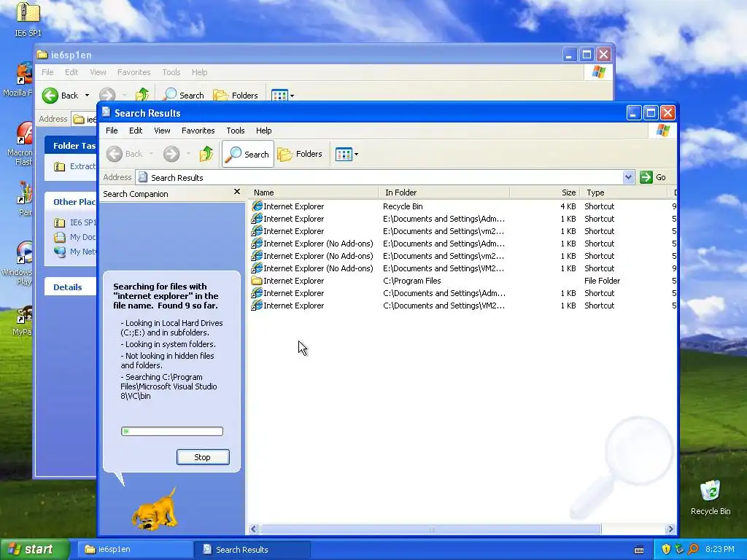The image size is (747, 560).
Task: Open the Views icon menu in Search Results
Action: [x=347, y=154]
